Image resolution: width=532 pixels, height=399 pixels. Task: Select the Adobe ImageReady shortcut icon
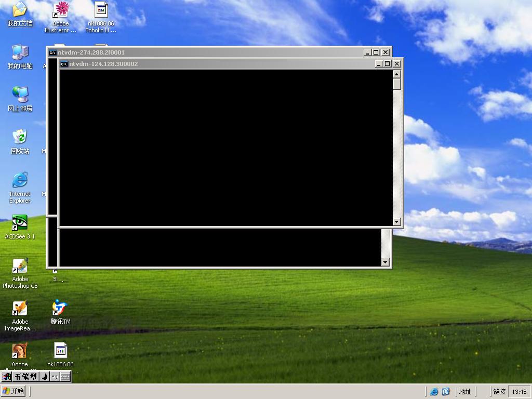[20, 316]
